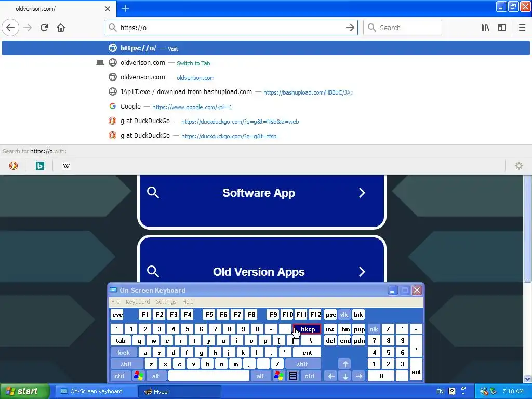Click the Go arrow in the address bar
Image resolution: width=532 pixels, height=399 pixels.
[x=350, y=28]
